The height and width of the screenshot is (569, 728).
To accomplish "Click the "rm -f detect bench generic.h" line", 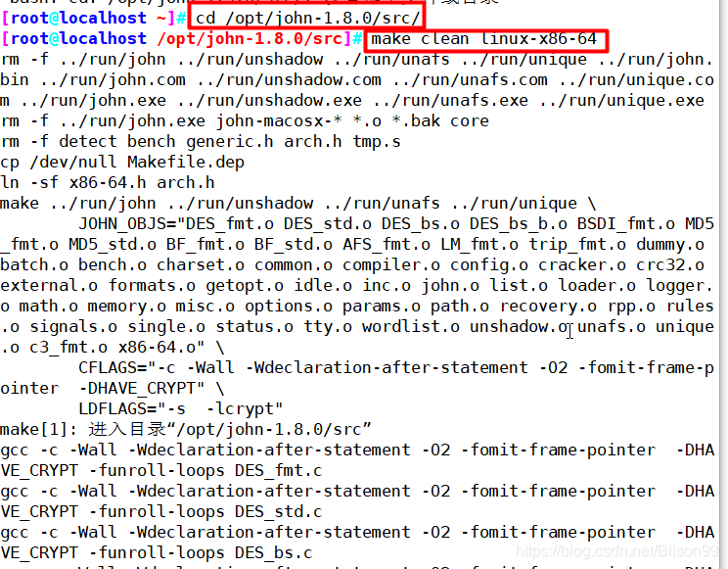I will (x=137, y=141).
